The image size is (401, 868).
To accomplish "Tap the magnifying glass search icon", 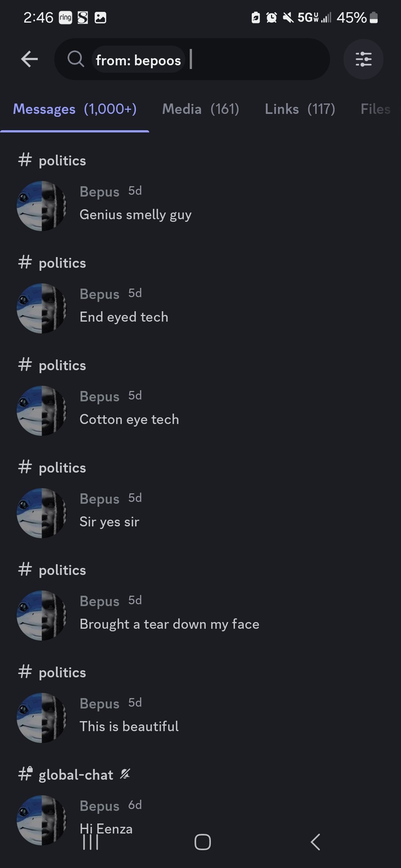I will [76, 59].
